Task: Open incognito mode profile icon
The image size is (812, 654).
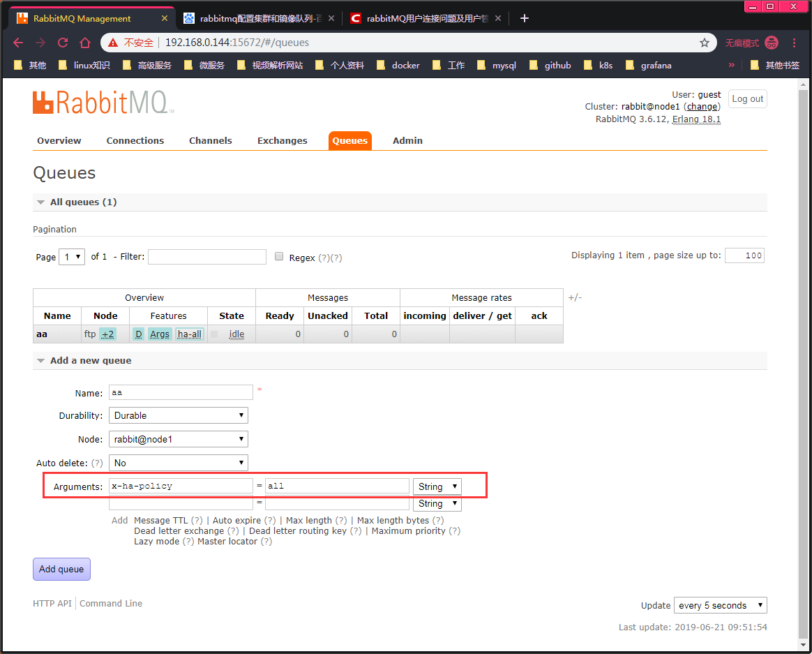Action: tap(772, 43)
